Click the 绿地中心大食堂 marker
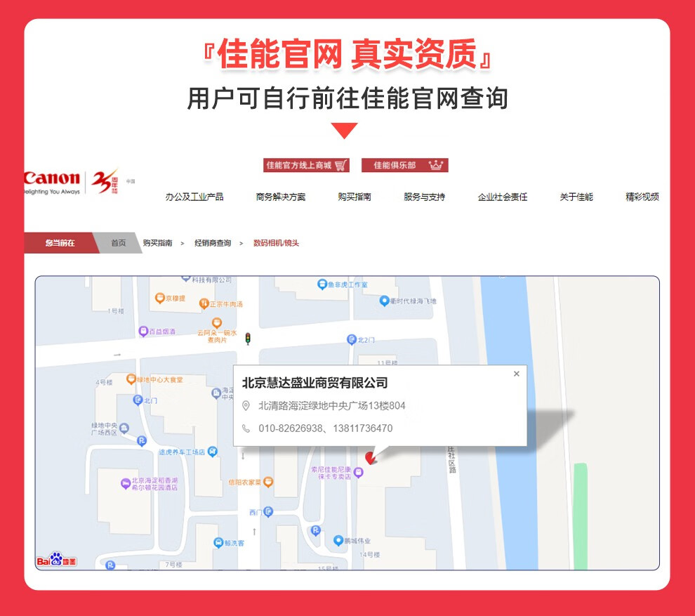The height and width of the screenshot is (616, 695). click(x=131, y=379)
